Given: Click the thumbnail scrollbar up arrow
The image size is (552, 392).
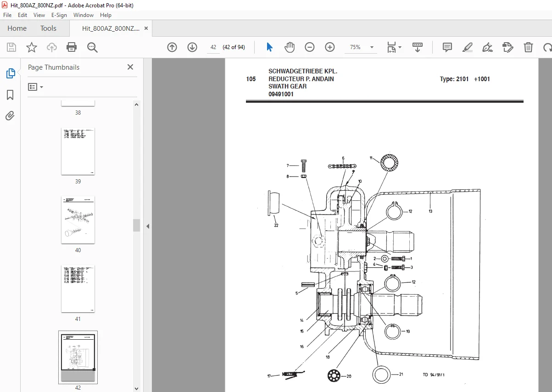Looking at the screenshot, I should point(136,104).
